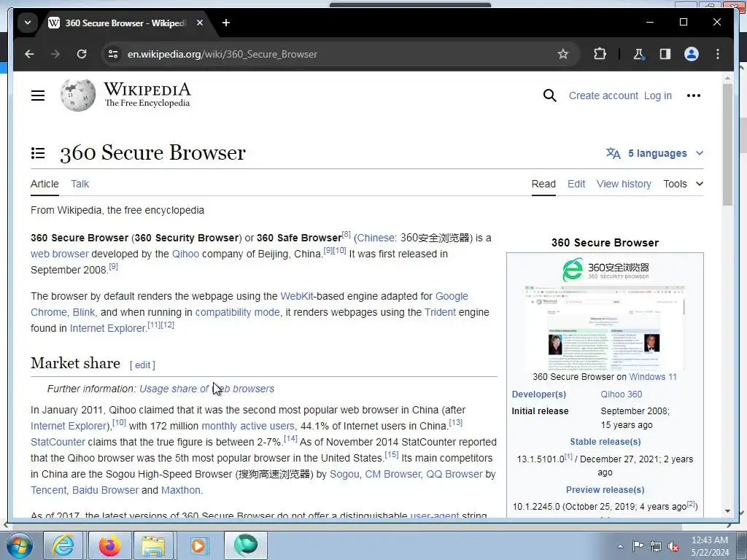Viewport: 747px width, 560px height.
Task: Open Wikipedia main hamburger menu
Action: point(38,96)
